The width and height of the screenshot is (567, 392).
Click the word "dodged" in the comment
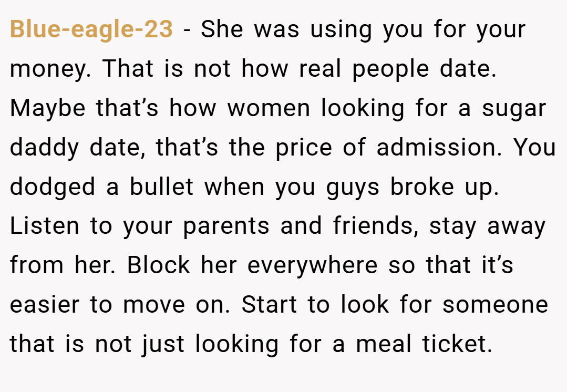click(53, 188)
